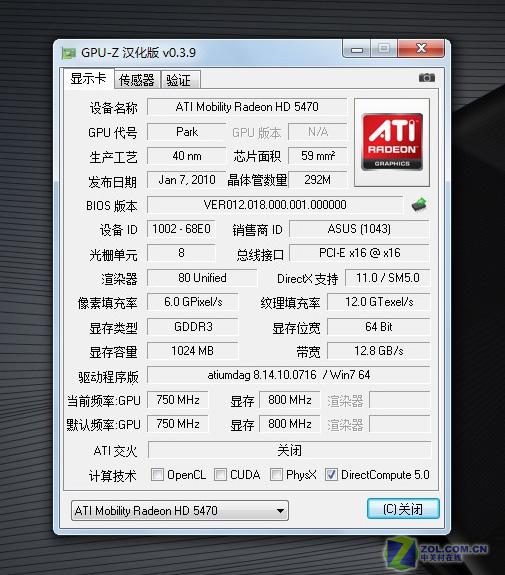Image resolution: width=505 pixels, height=575 pixels.
Task: Click the shaders value 80 Unified
Action: coord(202,278)
